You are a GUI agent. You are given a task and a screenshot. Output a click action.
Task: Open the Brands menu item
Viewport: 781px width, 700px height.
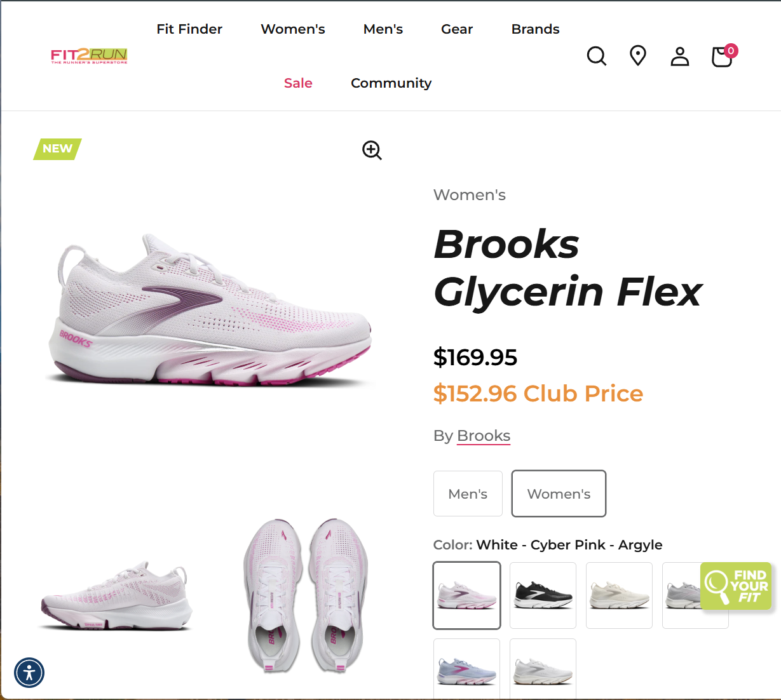(536, 29)
